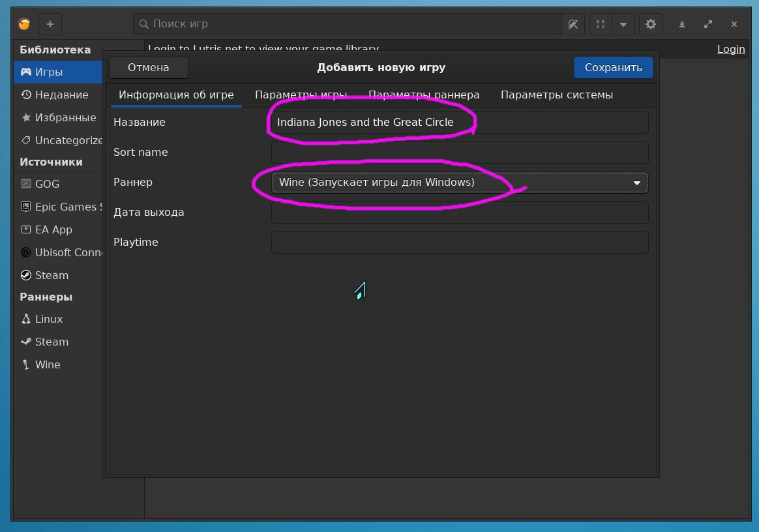Click the Источники header

pos(52,162)
